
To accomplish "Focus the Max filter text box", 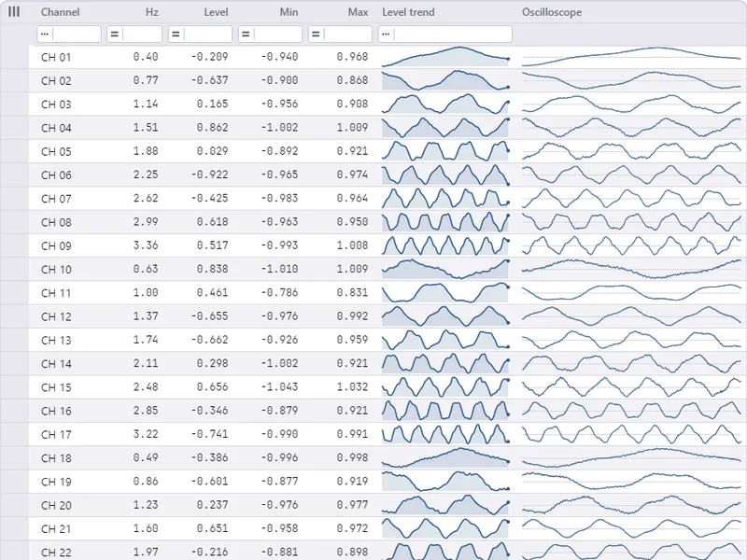I will click(x=347, y=35).
